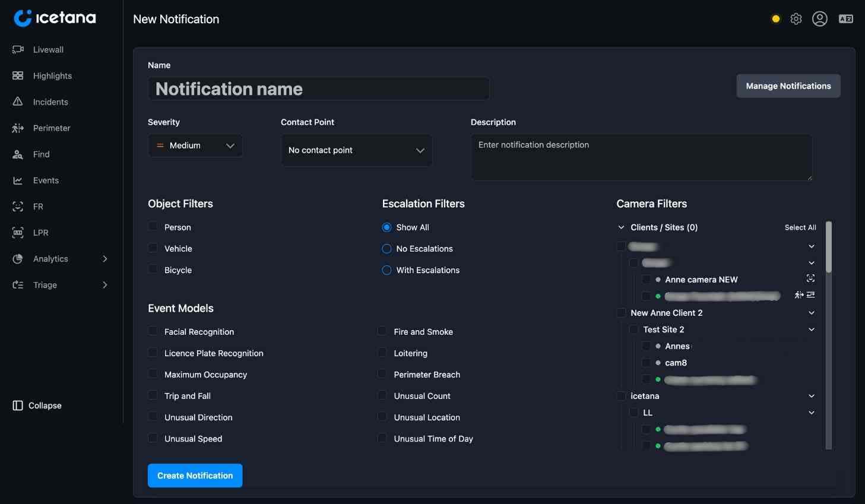Collapse the New Anne Client 2 tree node
Image resolution: width=865 pixels, height=504 pixels.
(811, 313)
